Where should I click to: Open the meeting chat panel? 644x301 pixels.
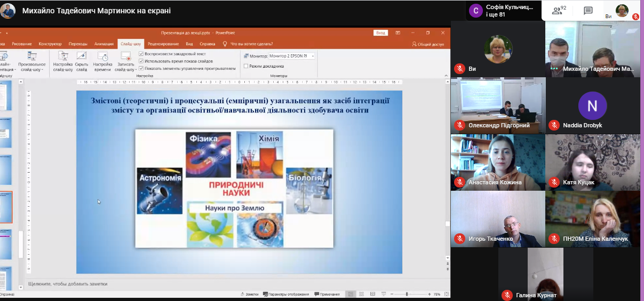pos(588,11)
